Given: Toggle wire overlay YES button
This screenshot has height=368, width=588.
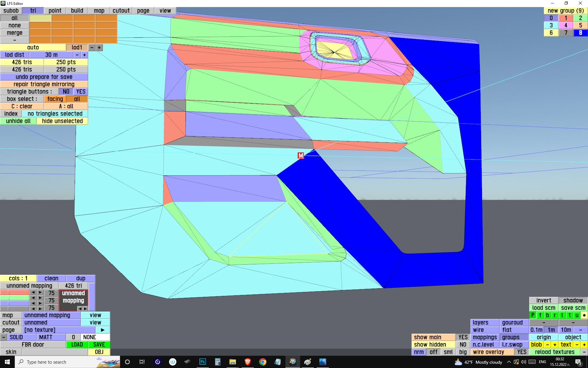Looking at the screenshot, I should [x=522, y=352].
